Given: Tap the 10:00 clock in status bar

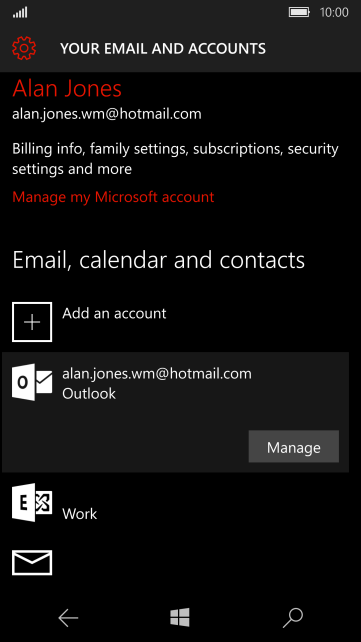Looking at the screenshot, I should pyautogui.click(x=334, y=12).
